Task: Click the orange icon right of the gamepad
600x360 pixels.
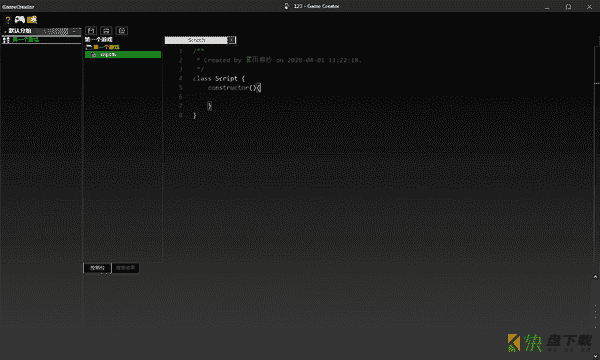Action: (32, 20)
